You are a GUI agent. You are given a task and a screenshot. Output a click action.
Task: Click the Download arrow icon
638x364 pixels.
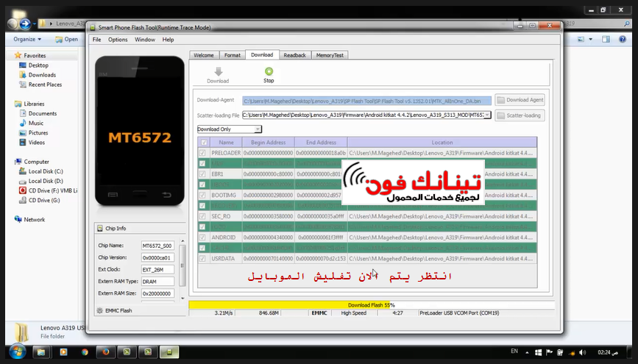pyautogui.click(x=219, y=71)
